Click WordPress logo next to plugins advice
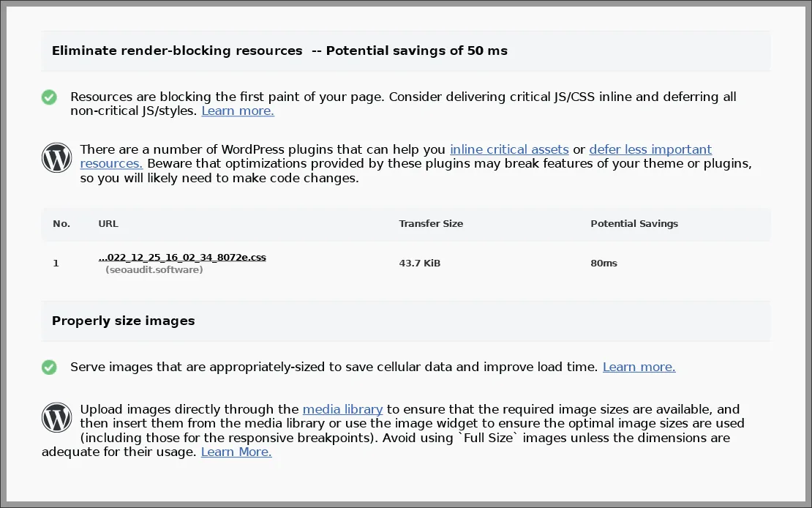812x508 pixels. click(x=57, y=157)
